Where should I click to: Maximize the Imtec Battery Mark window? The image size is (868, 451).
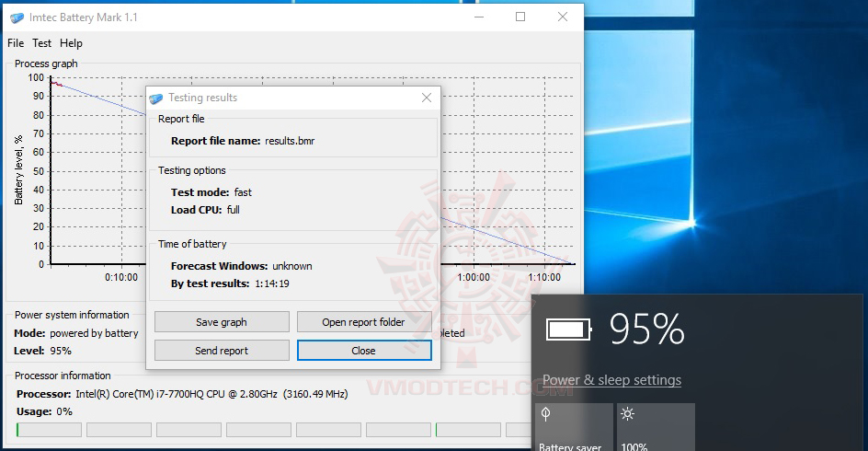(x=520, y=17)
